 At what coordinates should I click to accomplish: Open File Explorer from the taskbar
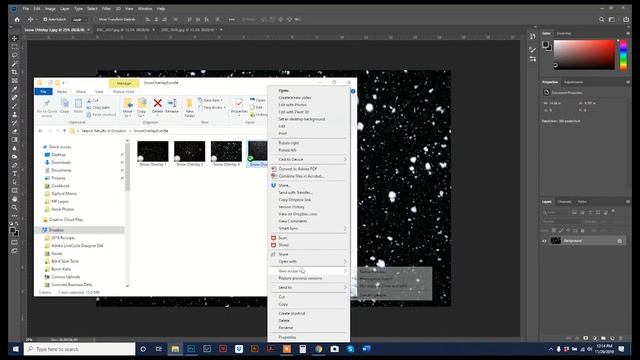tap(175, 349)
